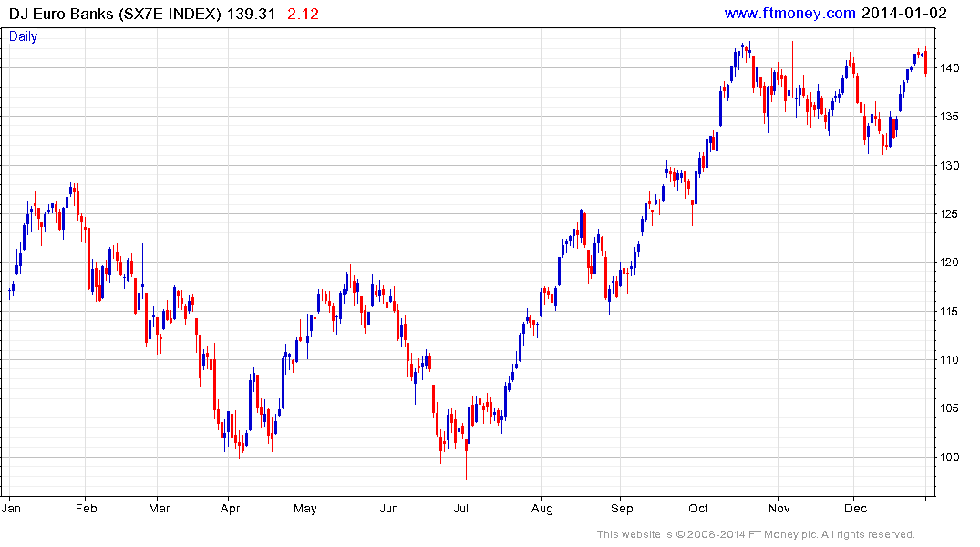The height and width of the screenshot is (547, 980).
Task: Click the 140 price label on the y-axis
Action: tap(949, 68)
